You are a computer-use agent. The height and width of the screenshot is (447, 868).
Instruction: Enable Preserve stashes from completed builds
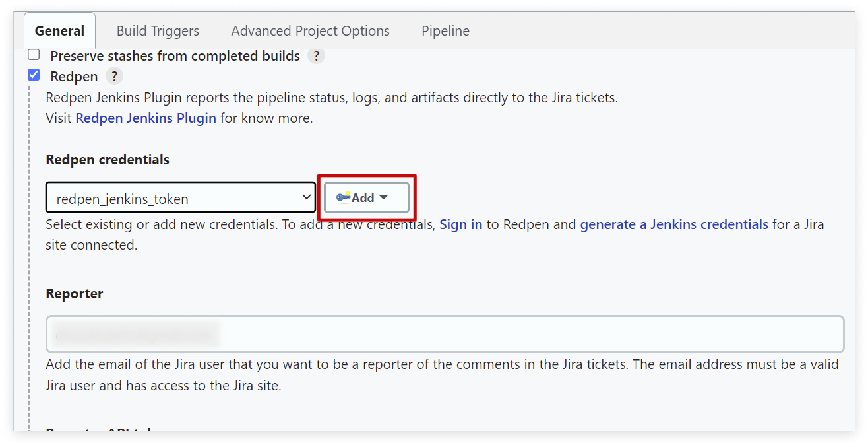(x=34, y=55)
